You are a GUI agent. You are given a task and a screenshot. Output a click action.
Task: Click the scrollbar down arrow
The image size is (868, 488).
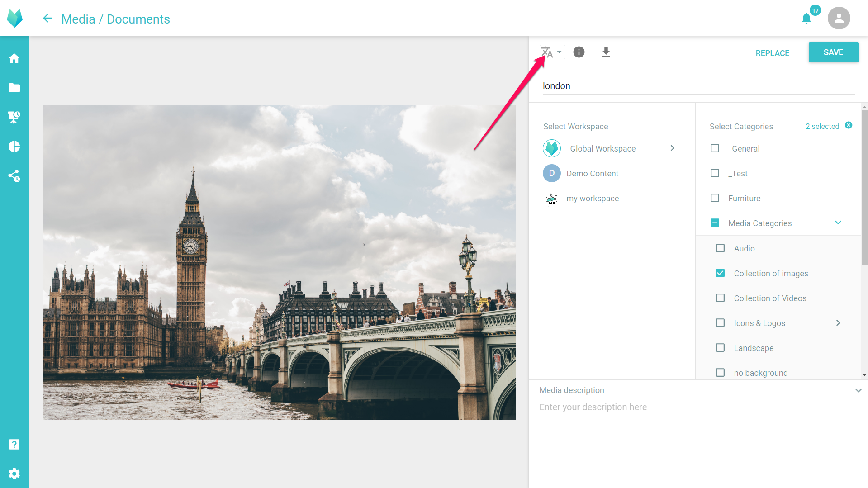pos(864,375)
